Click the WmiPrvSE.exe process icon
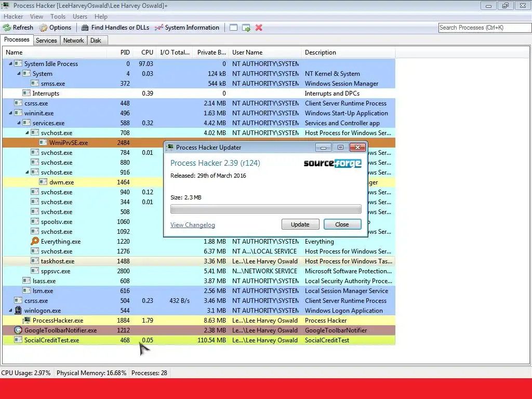Image resolution: width=532 pixels, height=399 pixels. pyautogui.click(x=43, y=142)
